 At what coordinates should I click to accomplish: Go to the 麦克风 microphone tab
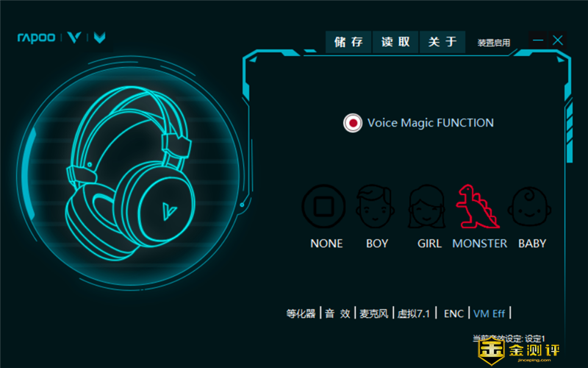tap(374, 314)
